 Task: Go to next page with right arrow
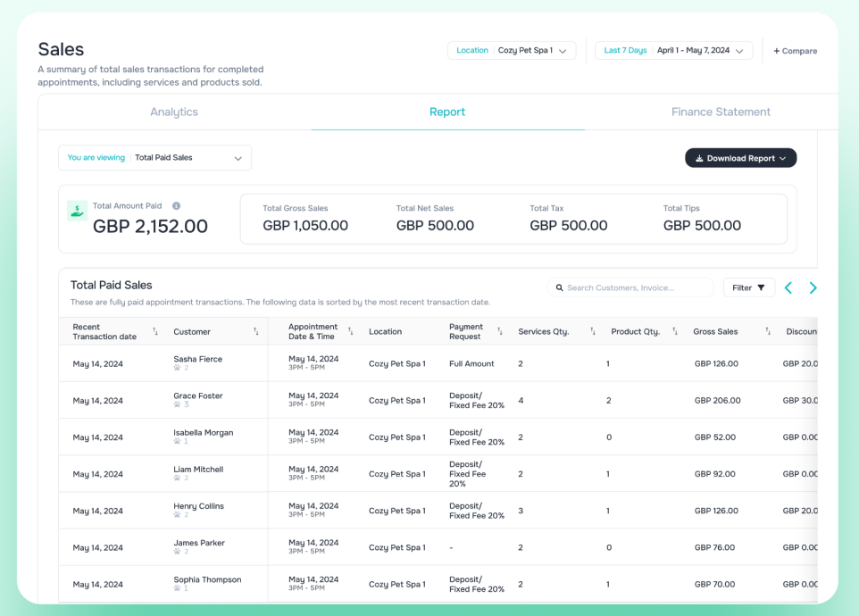click(x=813, y=287)
